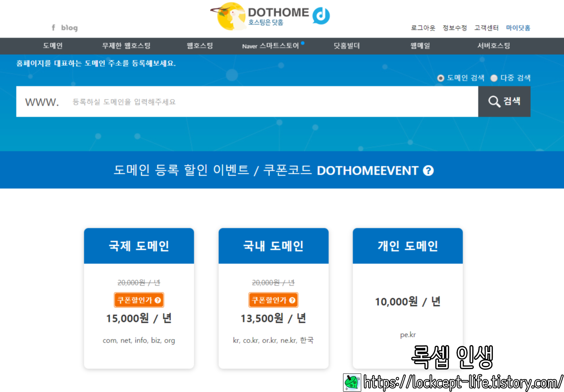Viewport: 564px width, 392px height.
Task: Open the 웹메일 menu
Action: tap(420, 46)
